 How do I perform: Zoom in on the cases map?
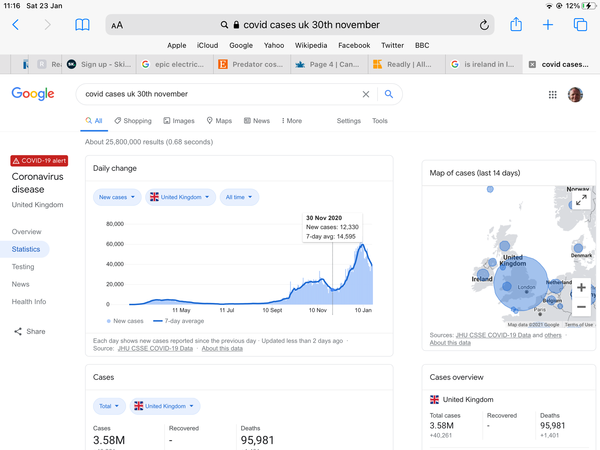click(581, 287)
